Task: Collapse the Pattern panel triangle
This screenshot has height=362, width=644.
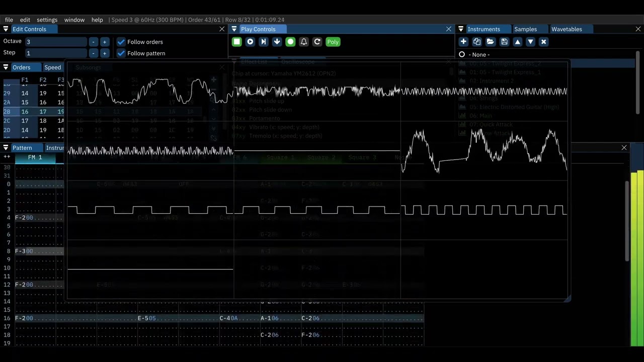Action: [6, 148]
